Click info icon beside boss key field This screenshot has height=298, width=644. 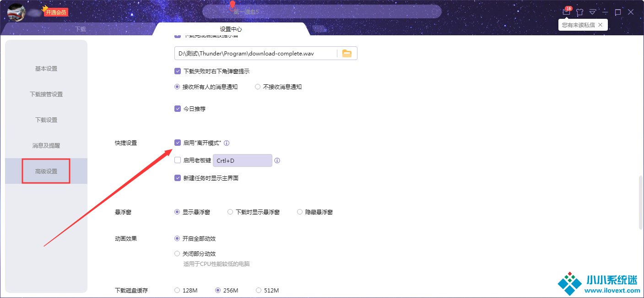point(277,160)
